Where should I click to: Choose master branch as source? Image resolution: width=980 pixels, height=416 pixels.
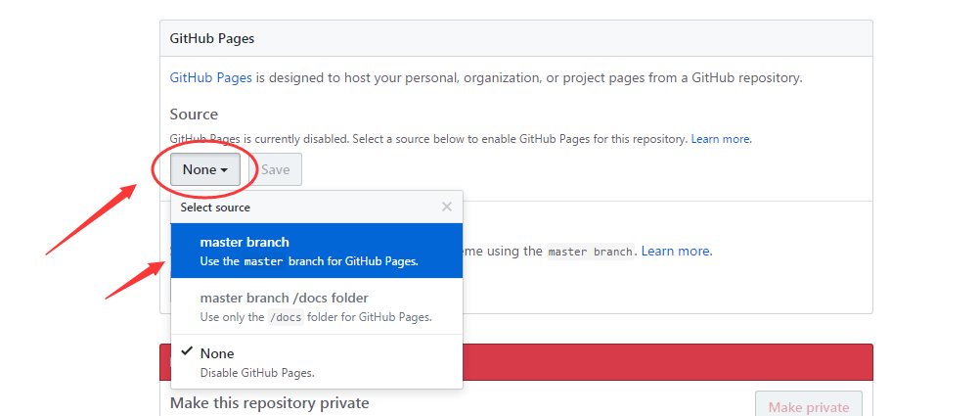click(317, 251)
